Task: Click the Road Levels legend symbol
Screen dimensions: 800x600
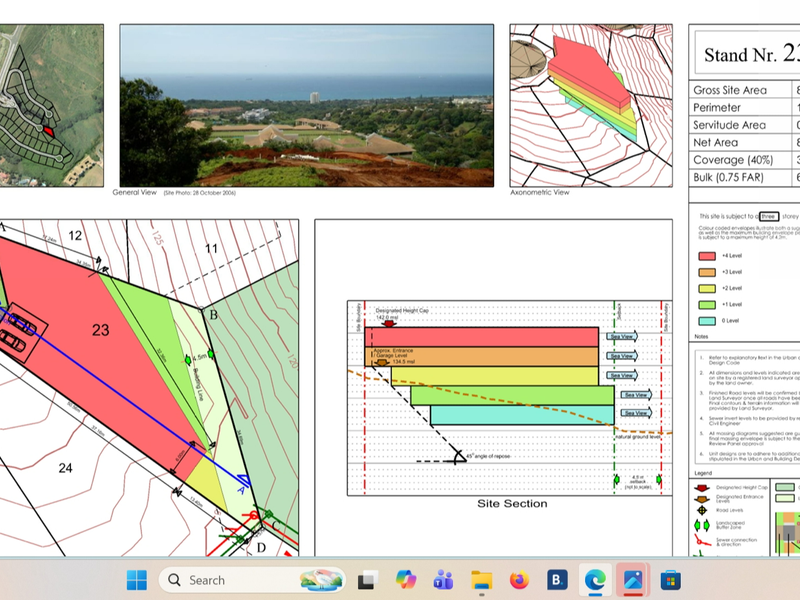Action: [702, 510]
